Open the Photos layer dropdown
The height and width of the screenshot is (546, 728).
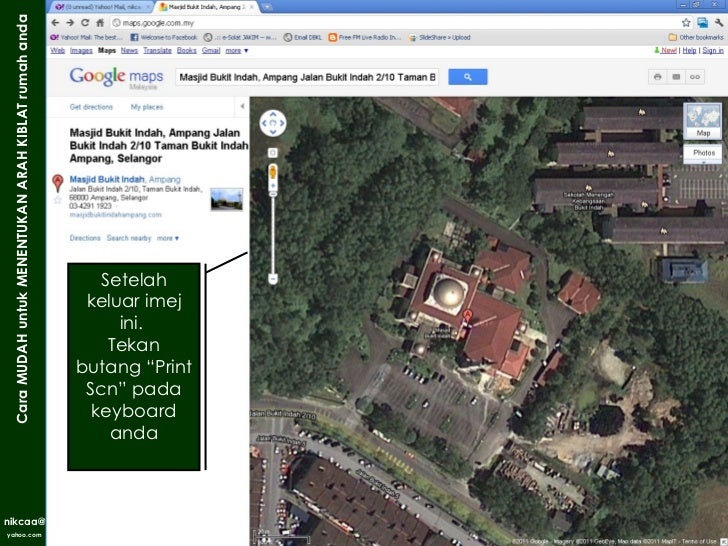coord(703,154)
